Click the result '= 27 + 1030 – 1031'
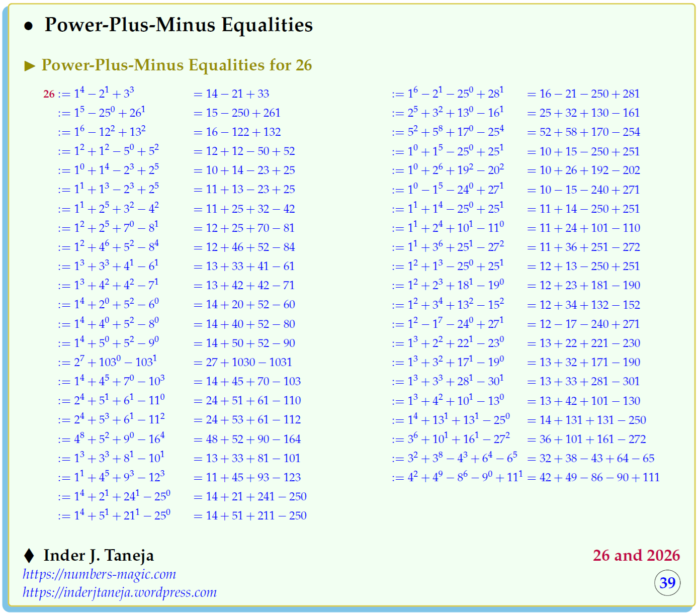This screenshot has width=700, height=613. [x=242, y=362]
